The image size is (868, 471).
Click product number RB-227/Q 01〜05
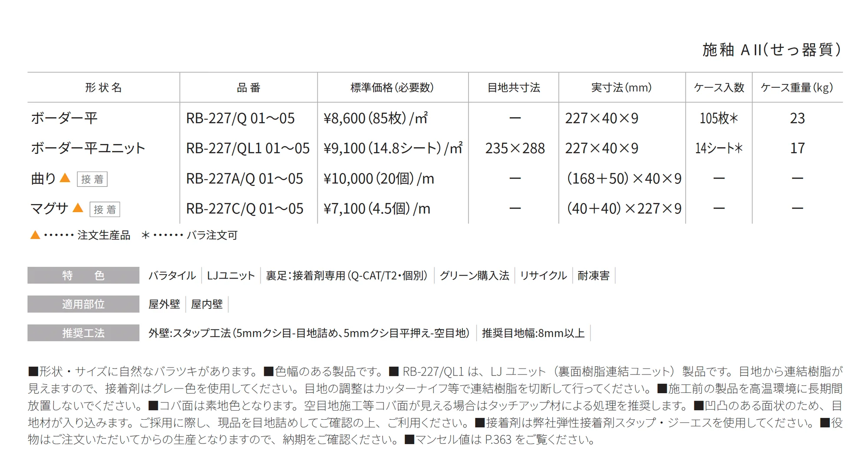coord(240,118)
